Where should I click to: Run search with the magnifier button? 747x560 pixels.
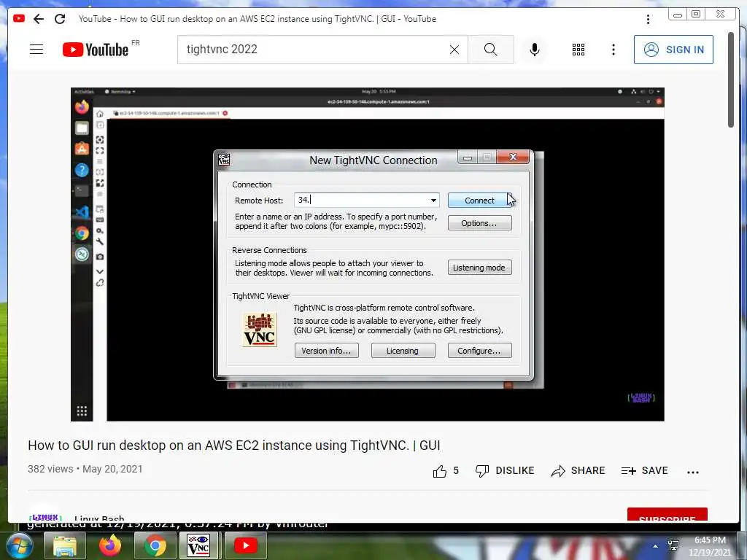tap(491, 50)
